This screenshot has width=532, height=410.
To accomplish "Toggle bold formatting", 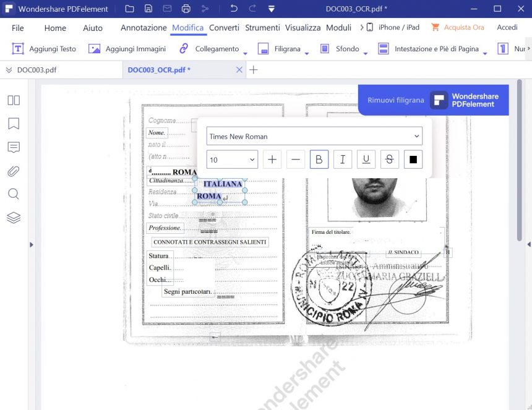I will click(319, 160).
